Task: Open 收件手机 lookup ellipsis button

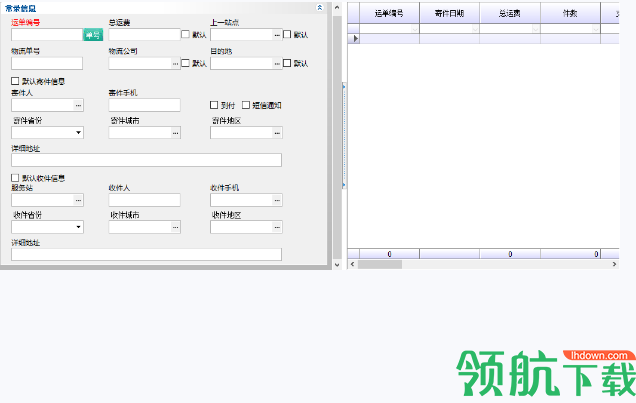Action: pos(277,200)
